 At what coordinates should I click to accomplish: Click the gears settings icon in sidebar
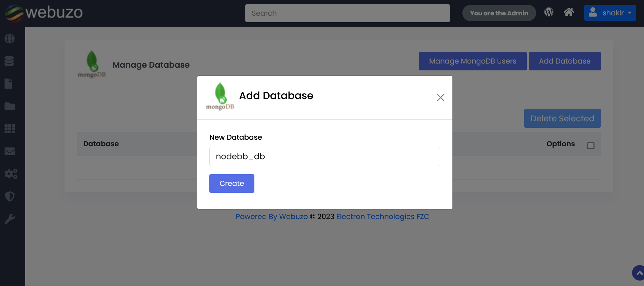click(11, 174)
